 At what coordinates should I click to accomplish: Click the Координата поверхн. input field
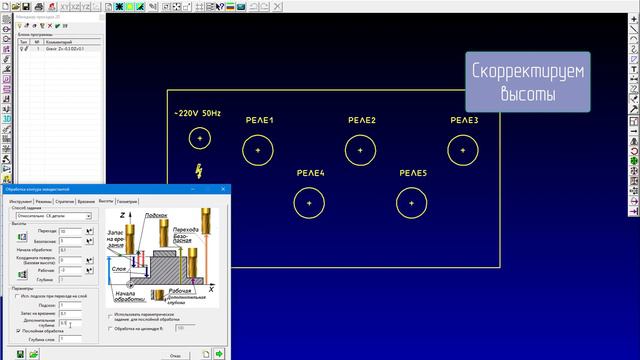(x=71, y=260)
